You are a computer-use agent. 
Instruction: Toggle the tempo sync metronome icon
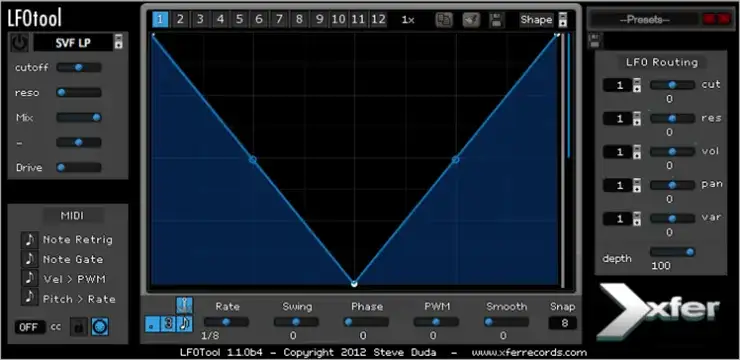pyautogui.click(x=185, y=305)
